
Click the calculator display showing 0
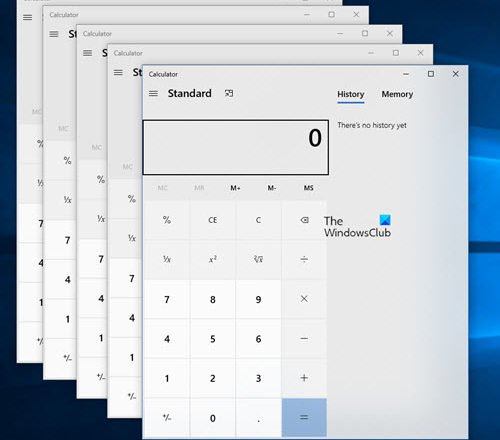pyautogui.click(x=236, y=147)
